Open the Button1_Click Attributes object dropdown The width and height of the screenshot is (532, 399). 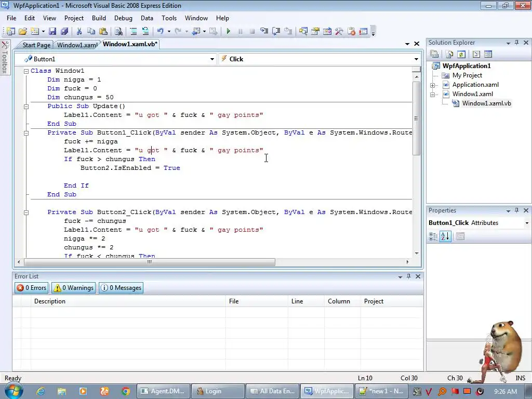pyautogui.click(x=527, y=223)
